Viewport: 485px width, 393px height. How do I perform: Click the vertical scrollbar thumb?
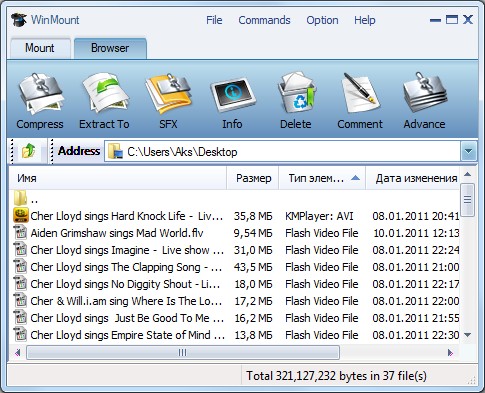(467, 200)
